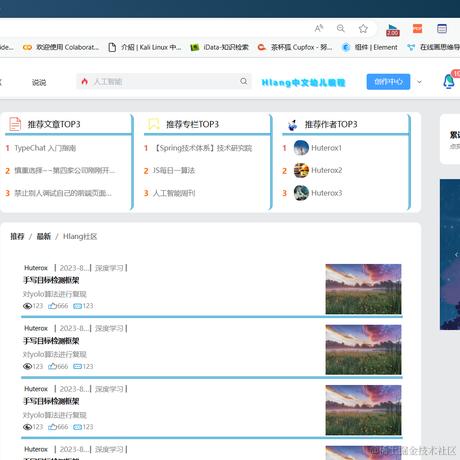Click the third post's landscape thumbnail
460x460 pixels.
pyautogui.click(x=363, y=410)
